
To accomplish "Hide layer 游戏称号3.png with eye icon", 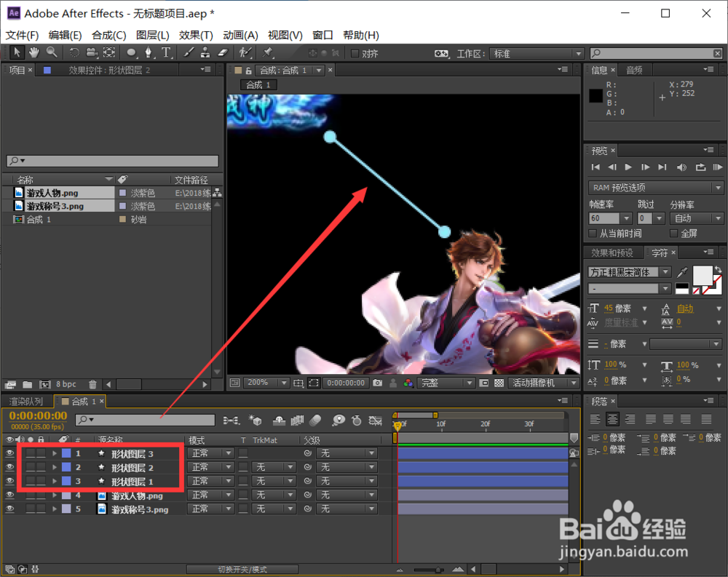I will click(9, 509).
